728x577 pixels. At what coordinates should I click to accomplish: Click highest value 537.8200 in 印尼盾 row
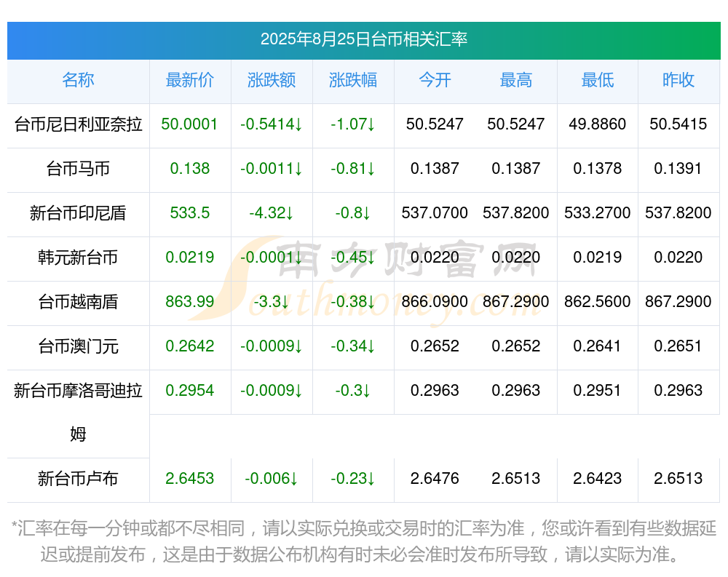[516, 212]
